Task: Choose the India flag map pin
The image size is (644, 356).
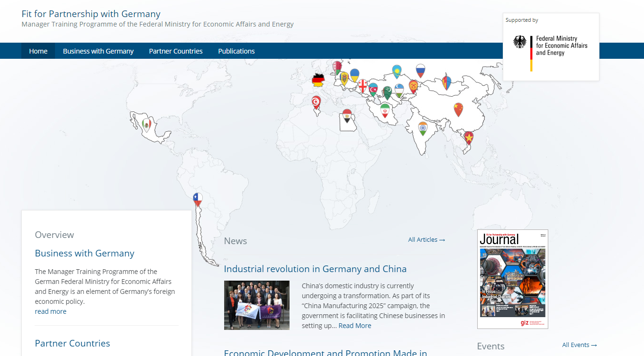Action: coord(423,128)
